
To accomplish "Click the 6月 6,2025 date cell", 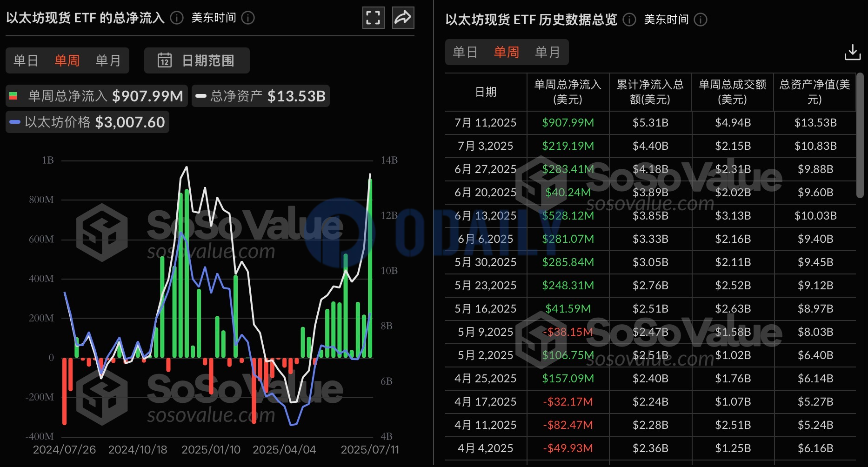I will 486,239.
